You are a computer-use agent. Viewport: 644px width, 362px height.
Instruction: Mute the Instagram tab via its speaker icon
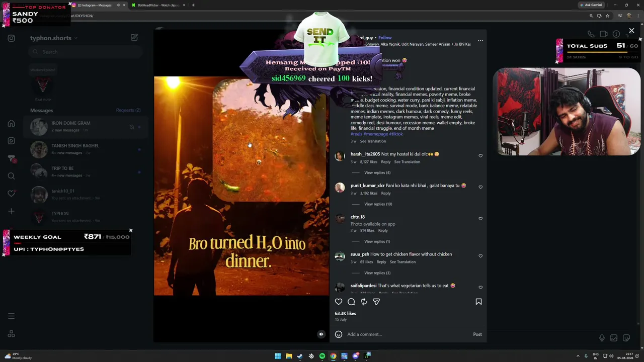coord(118,5)
